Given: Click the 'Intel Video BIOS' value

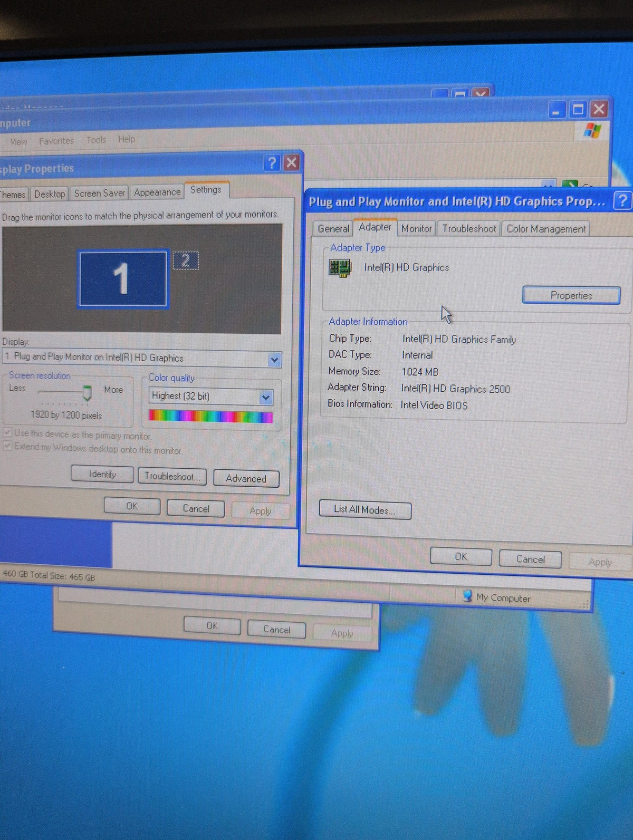Looking at the screenshot, I should tap(434, 405).
